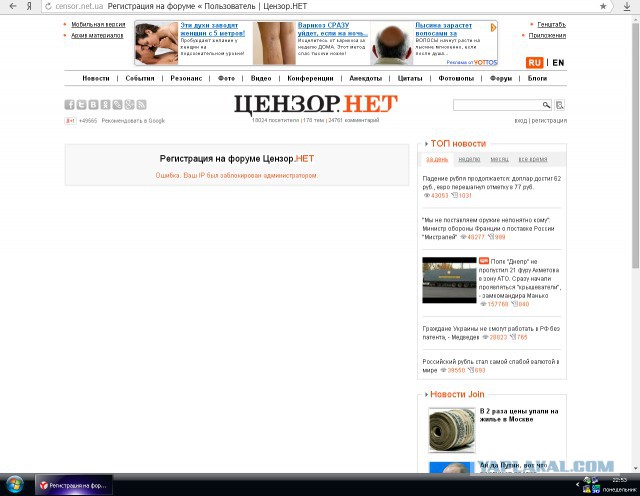640x496 pixels.
Task: Open the advanced search icon beside search box
Action: pos(560,105)
